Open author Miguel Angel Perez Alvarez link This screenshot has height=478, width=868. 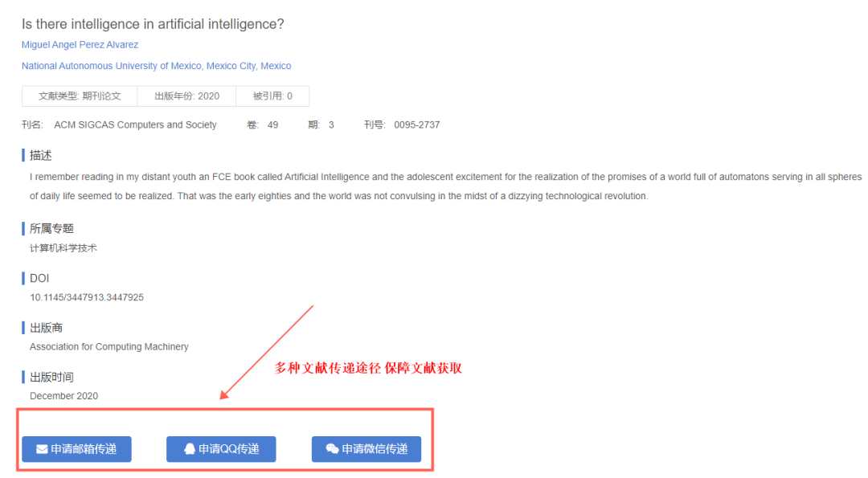click(80, 45)
